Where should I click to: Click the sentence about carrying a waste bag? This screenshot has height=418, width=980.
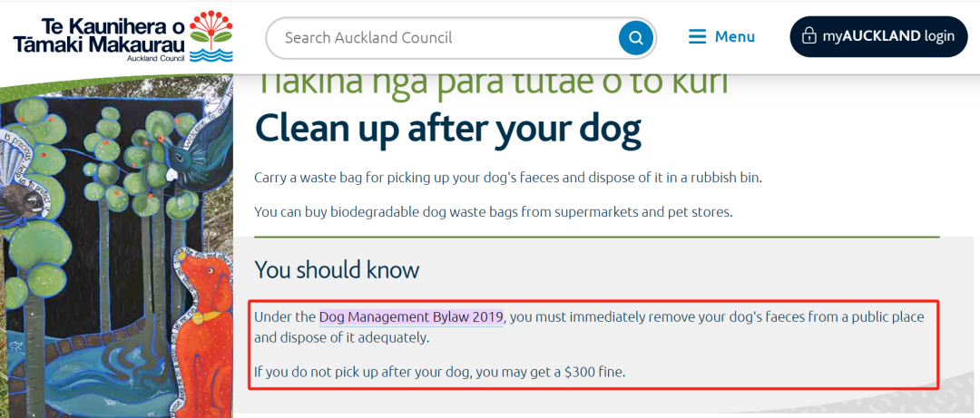point(509,178)
